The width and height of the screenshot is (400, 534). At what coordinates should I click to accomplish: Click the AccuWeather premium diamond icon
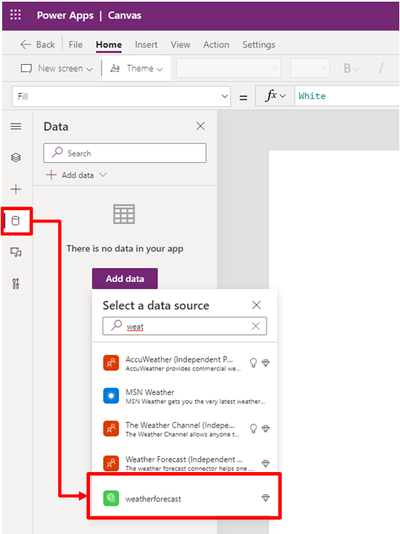(266, 363)
